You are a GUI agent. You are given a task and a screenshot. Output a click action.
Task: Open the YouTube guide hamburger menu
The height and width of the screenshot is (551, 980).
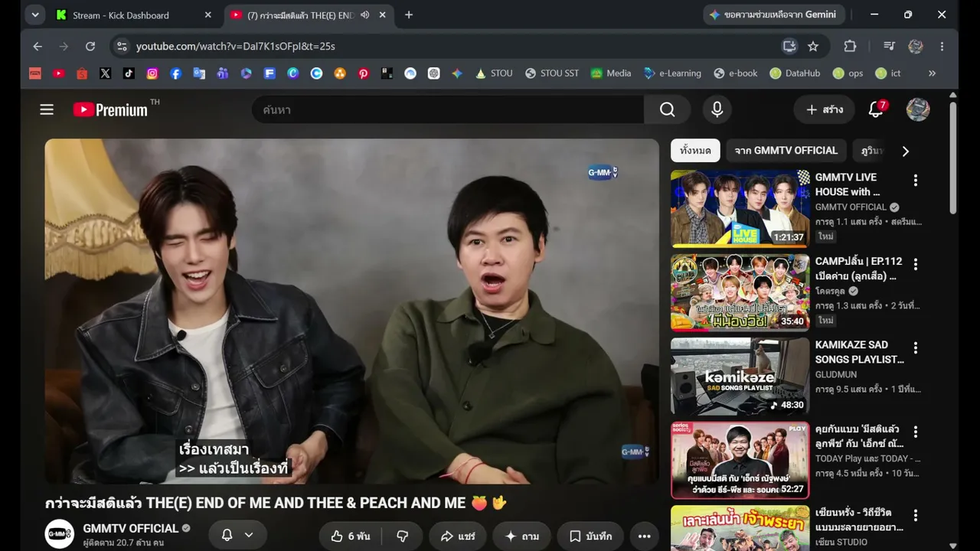47,109
